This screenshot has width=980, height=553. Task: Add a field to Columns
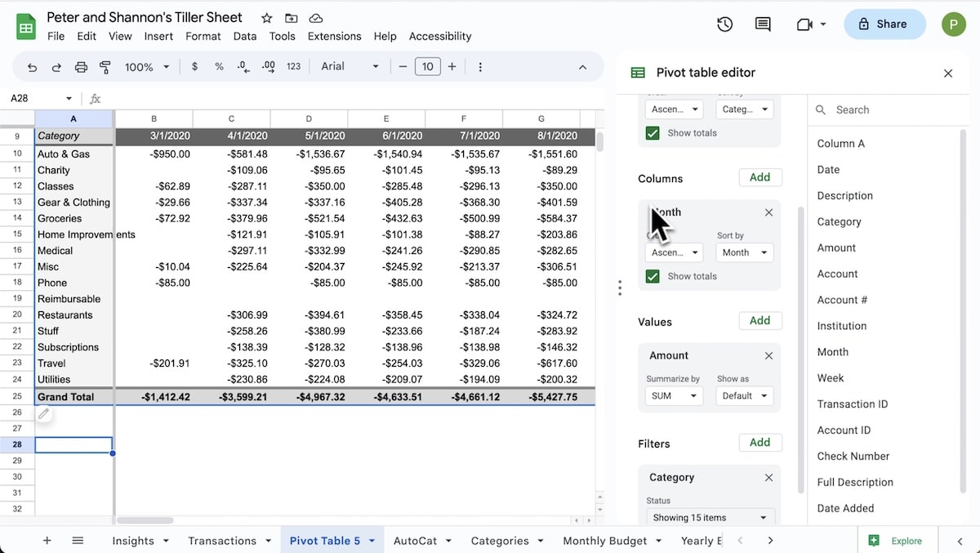[x=760, y=177]
